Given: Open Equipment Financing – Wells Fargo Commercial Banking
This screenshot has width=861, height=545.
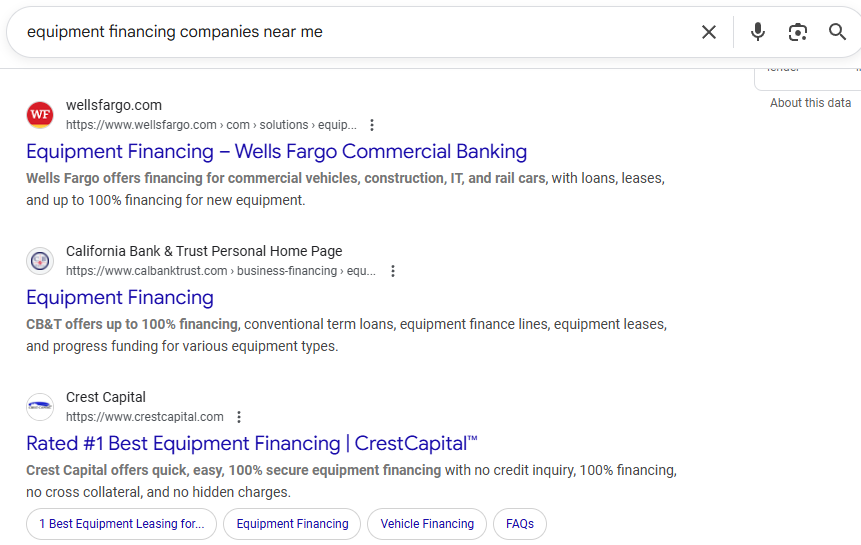Looking at the screenshot, I should 276,152.
